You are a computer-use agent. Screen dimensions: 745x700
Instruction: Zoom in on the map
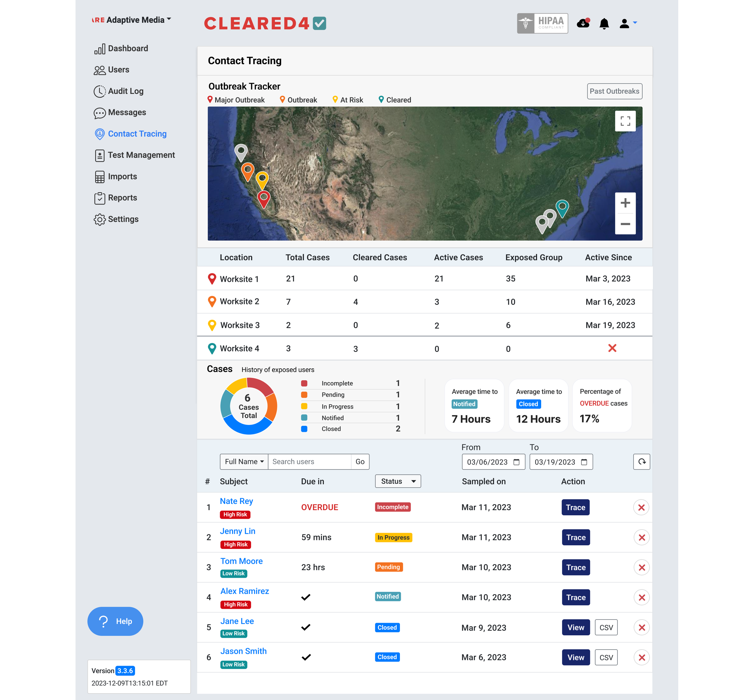(625, 203)
